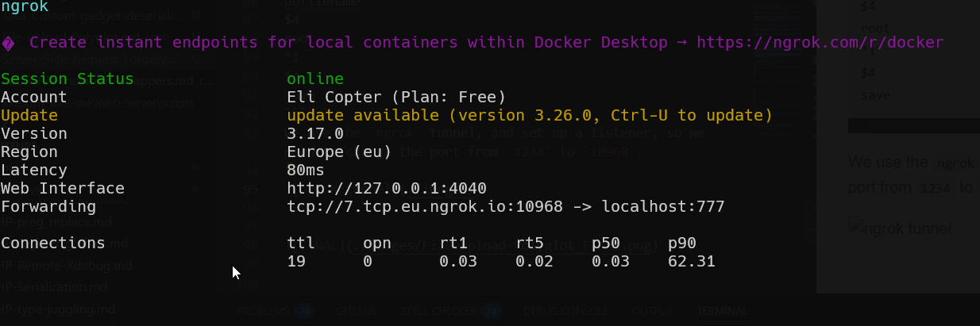Click the broken ngrok tunnel image icon

click(856, 228)
